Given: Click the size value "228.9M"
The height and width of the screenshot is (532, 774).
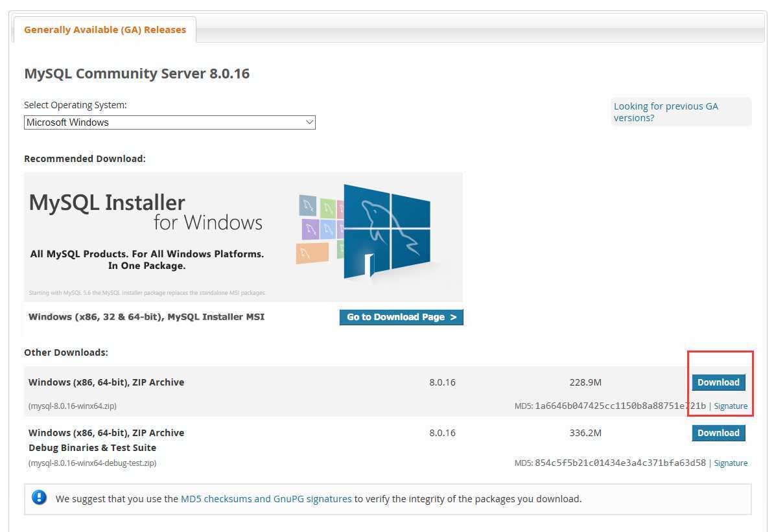Looking at the screenshot, I should (x=585, y=382).
